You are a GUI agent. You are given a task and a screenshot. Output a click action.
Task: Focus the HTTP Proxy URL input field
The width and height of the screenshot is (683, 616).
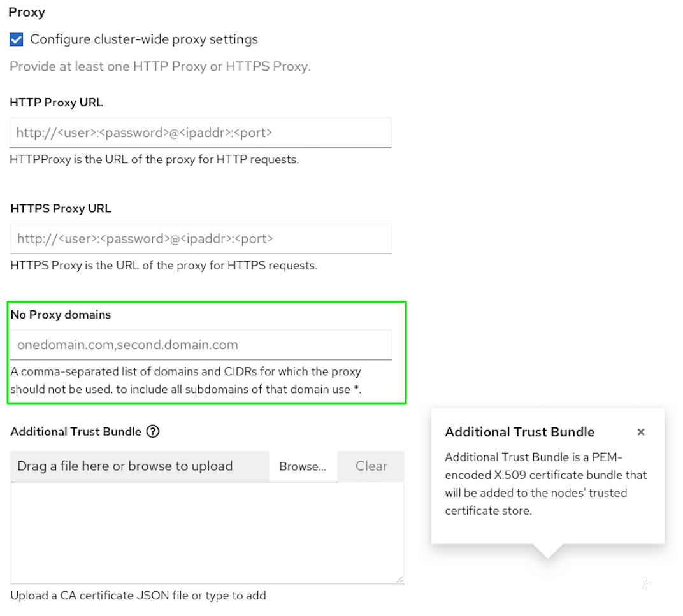pyautogui.click(x=200, y=133)
